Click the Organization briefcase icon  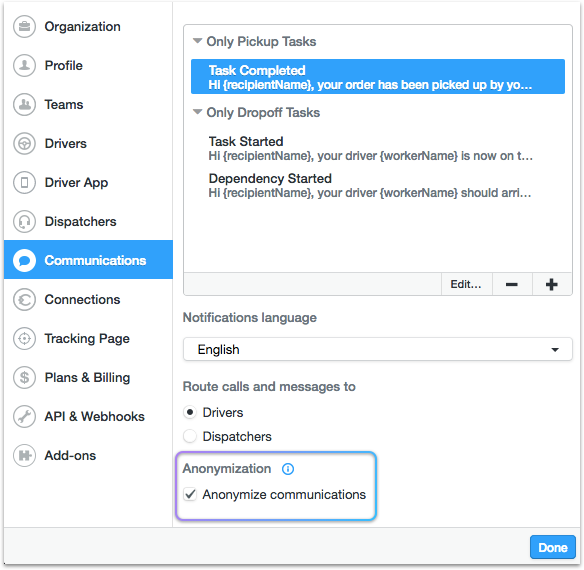coord(25,26)
